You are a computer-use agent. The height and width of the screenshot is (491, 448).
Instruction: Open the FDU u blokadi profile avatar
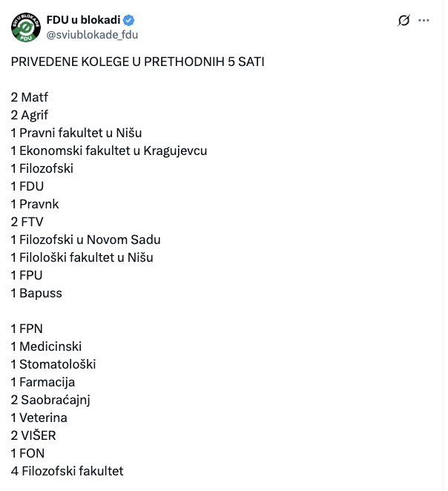tap(26, 27)
